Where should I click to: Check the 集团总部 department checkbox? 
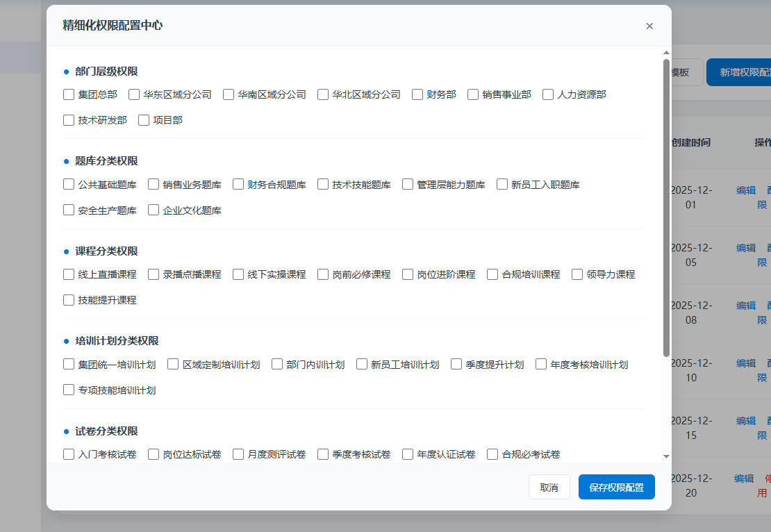(x=69, y=94)
